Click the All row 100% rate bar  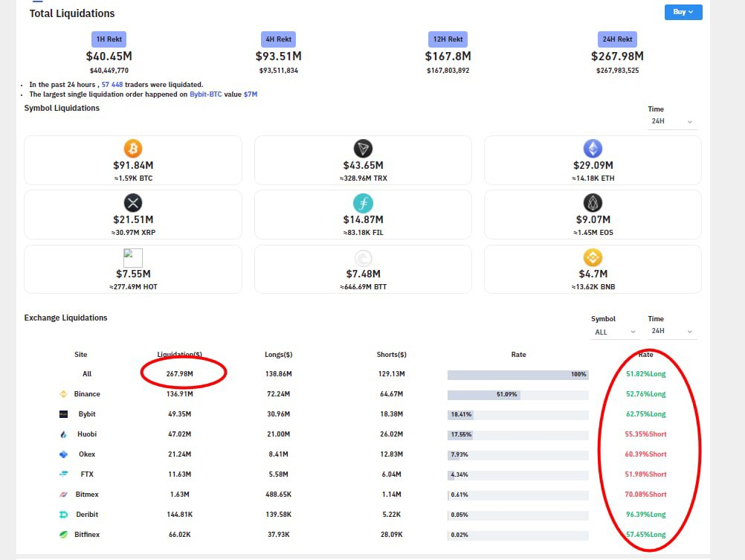[x=518, y=375]
